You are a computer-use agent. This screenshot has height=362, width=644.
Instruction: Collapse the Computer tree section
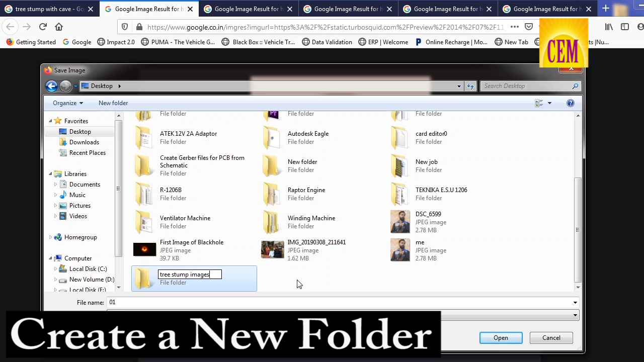[50, 258]
